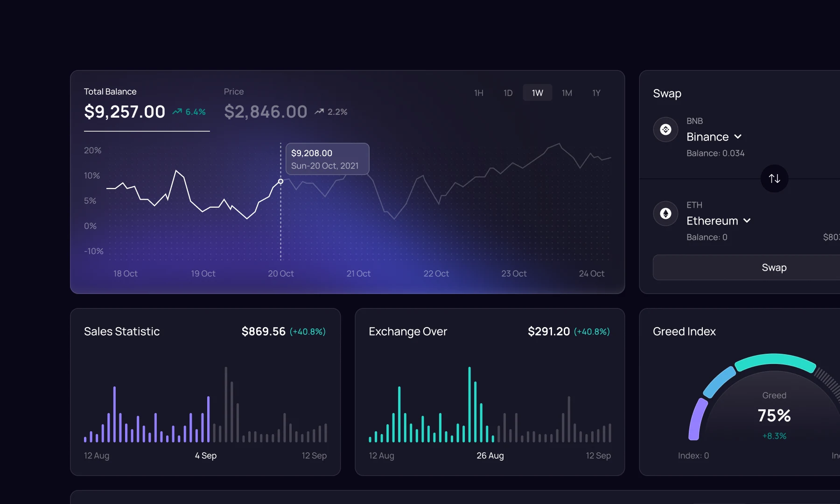Screen dimensions: 840x504
Task: Click the Index: 0 label
Action: (x=693, y=455)
